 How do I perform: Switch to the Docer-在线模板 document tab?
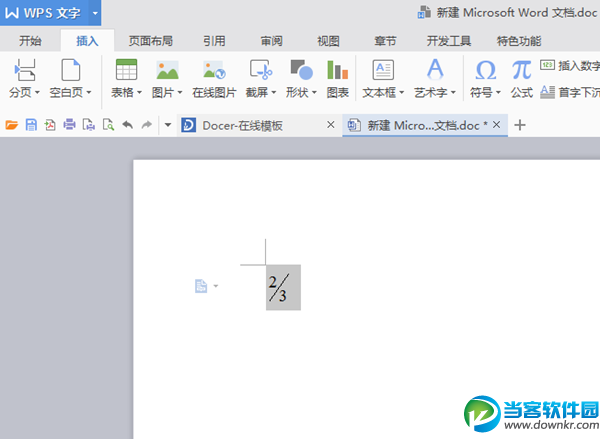pyautogui.click(x=259, y=125)
